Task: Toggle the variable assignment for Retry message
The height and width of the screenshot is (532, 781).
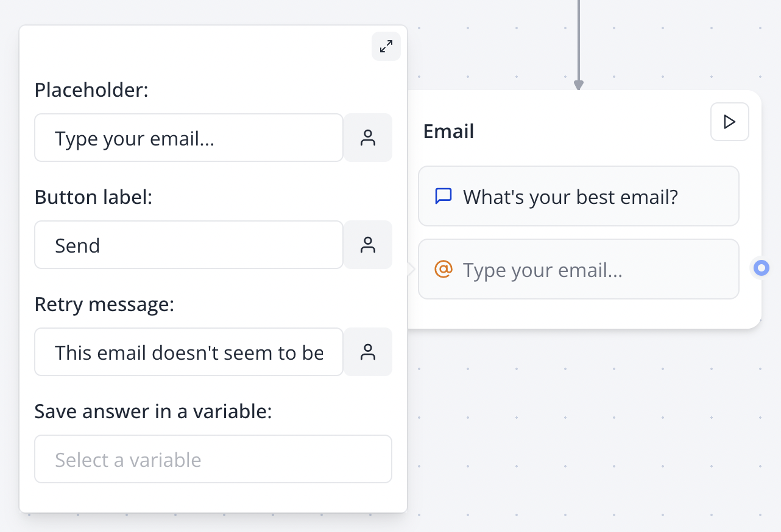Action: [x=368, y=352]
